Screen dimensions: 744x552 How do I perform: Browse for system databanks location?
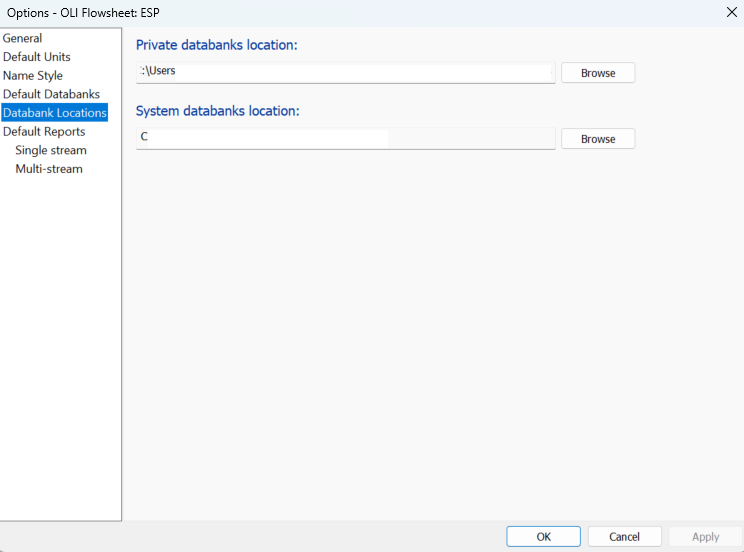coord(598,139)
